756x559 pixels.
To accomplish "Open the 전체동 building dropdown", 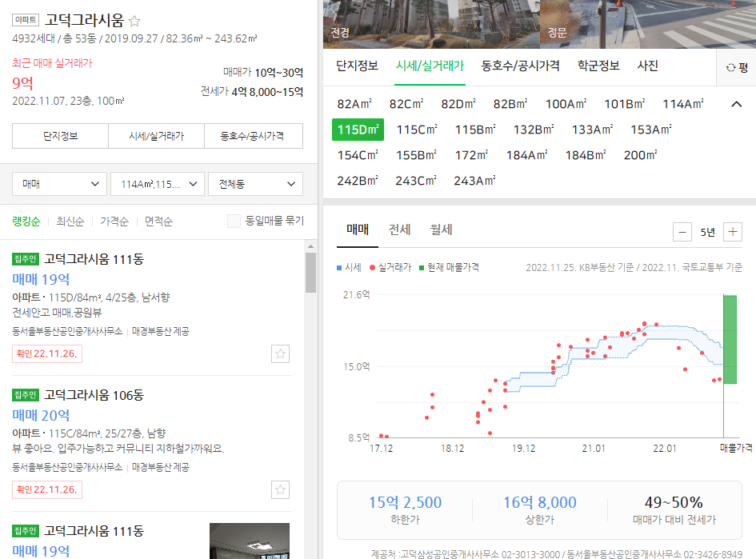I will coord(255,184).
